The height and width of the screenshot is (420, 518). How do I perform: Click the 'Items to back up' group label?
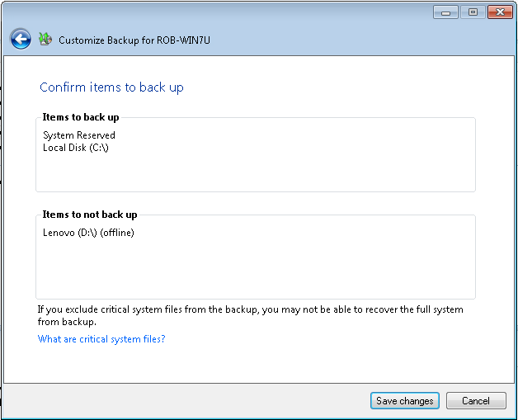(81, 117)
